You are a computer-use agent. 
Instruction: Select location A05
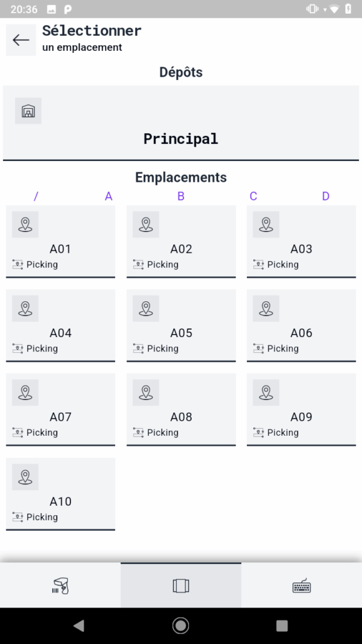pyautogui.click(x=181, y=326)
